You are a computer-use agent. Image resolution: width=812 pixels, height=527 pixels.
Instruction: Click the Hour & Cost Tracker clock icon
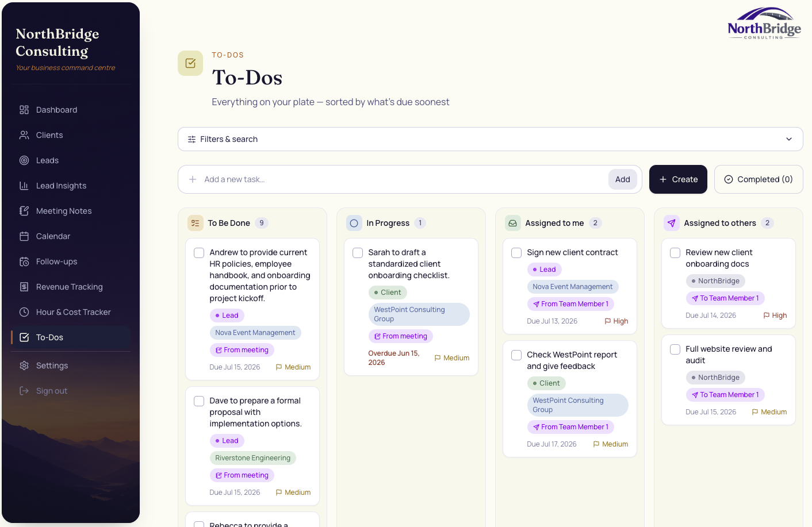(x=24, y=312)
